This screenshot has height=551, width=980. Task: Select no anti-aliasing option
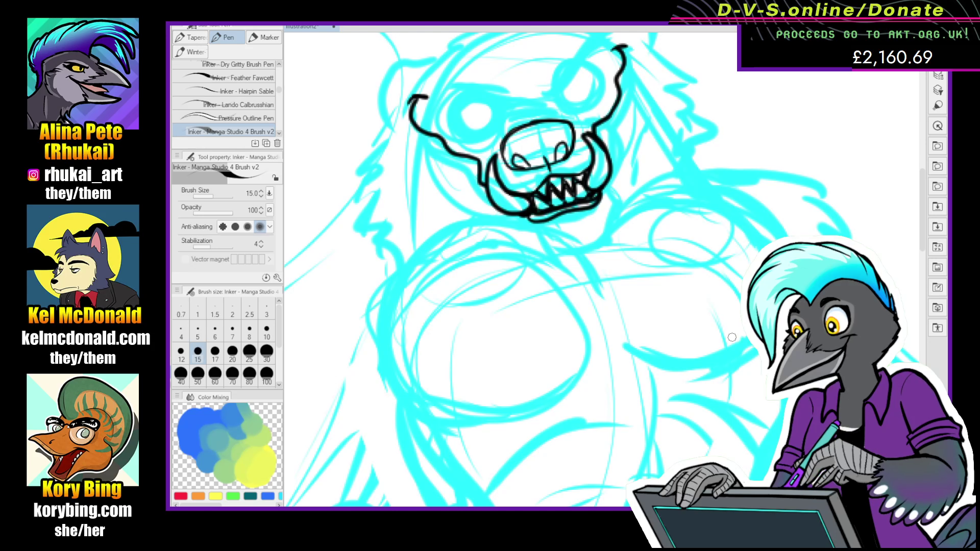tap(223, 227)
